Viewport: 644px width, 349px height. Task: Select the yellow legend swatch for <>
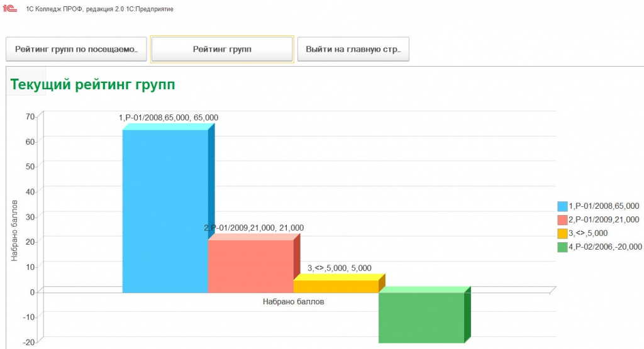(x=562, y=233)
